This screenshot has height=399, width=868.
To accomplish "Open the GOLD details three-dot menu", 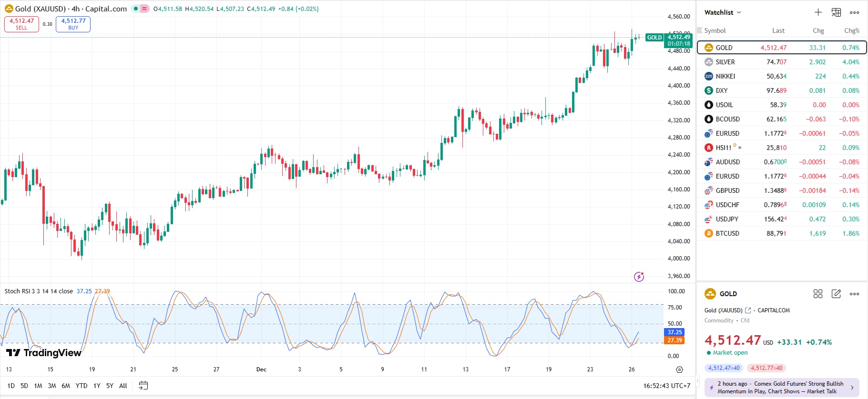I will (854, 294).
